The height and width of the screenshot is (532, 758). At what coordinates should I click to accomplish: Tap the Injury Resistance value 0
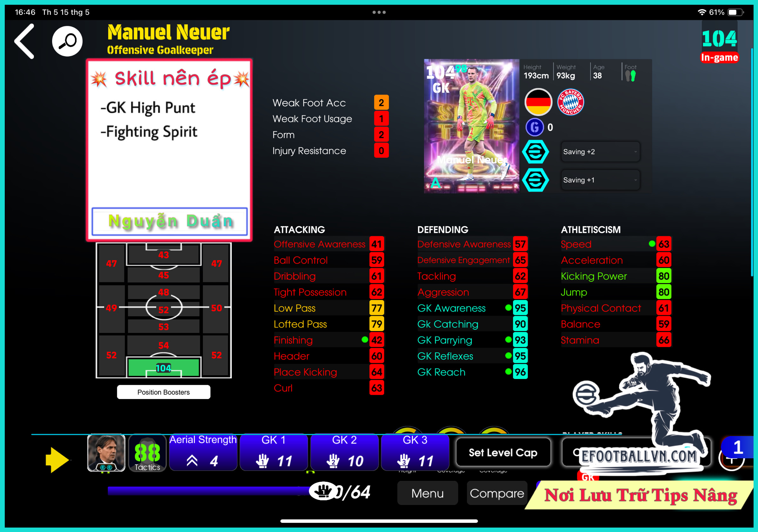[x=381, y=150]
